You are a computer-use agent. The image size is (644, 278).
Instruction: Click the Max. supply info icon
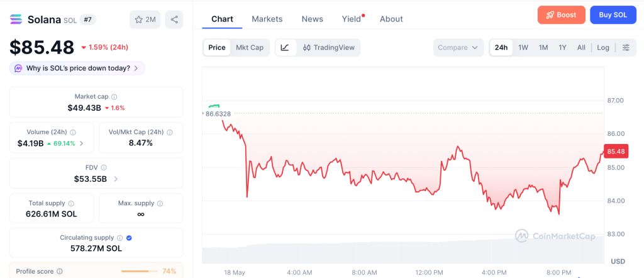(160, 203)
